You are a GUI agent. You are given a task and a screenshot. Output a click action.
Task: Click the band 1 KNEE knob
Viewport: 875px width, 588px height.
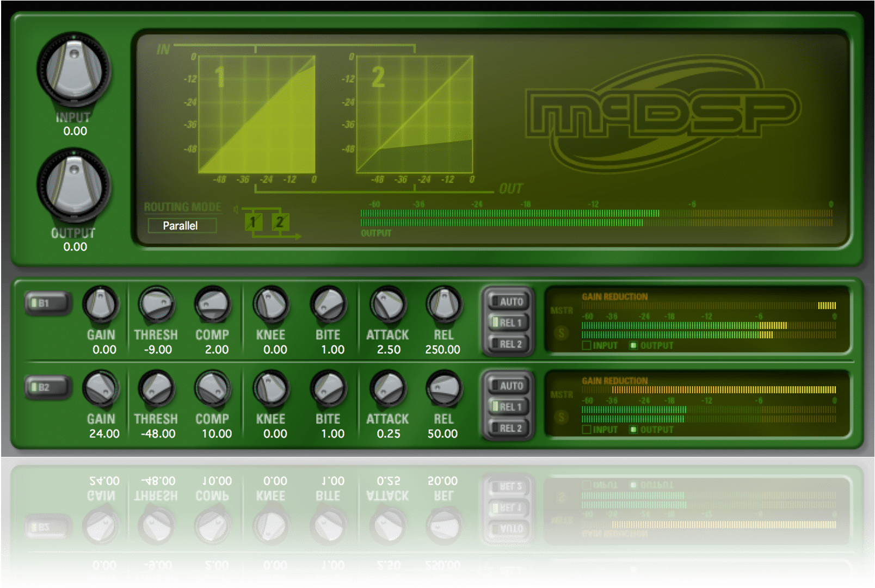[271, 305]
